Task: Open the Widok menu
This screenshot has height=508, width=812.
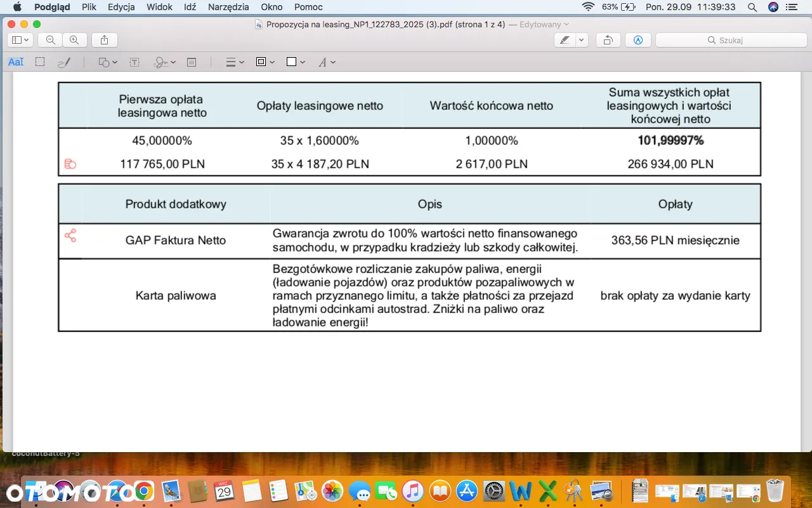Action: click(159, 7)
